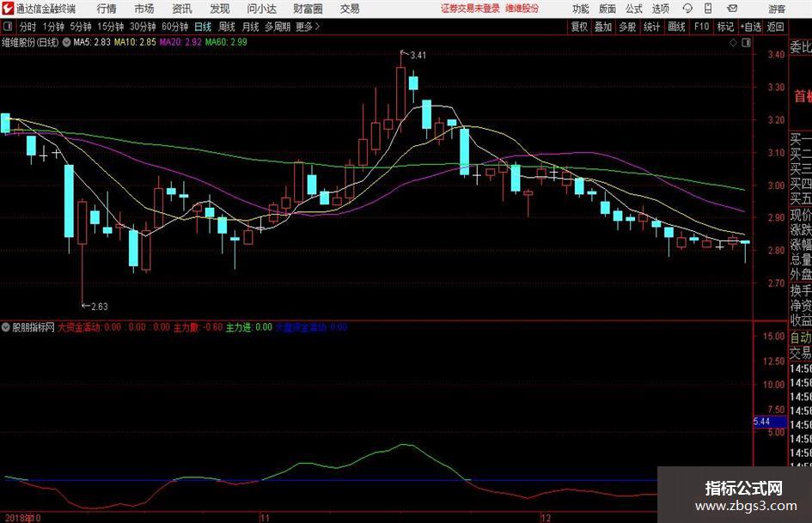The image size is (812, 523).
Task: Click the diamond icon above the chart
Action: pyautogui.click(x=733, y=42)
